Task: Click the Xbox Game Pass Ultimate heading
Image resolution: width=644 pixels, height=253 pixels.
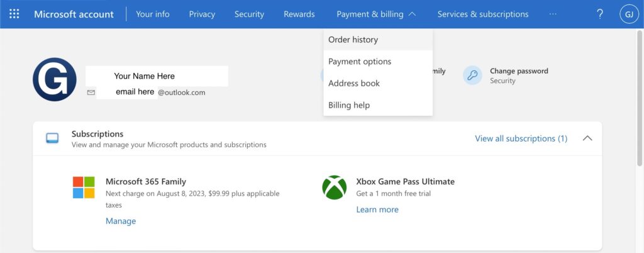Action: click(406, 181)
